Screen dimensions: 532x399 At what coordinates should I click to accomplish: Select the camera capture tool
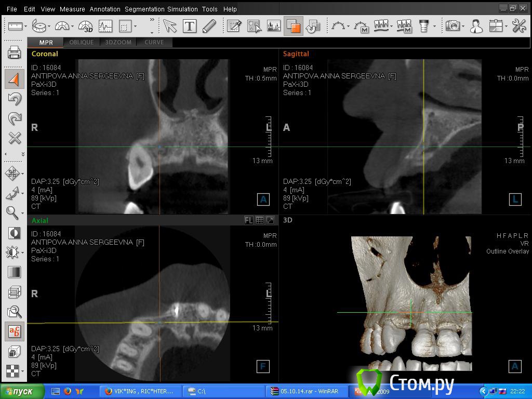(x=453, y=26)
